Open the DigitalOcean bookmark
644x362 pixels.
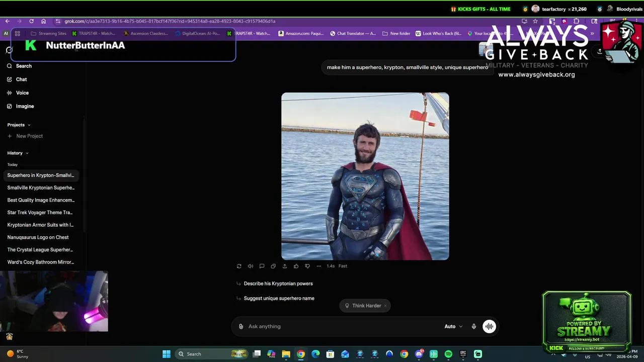click(x=198, y=34)
